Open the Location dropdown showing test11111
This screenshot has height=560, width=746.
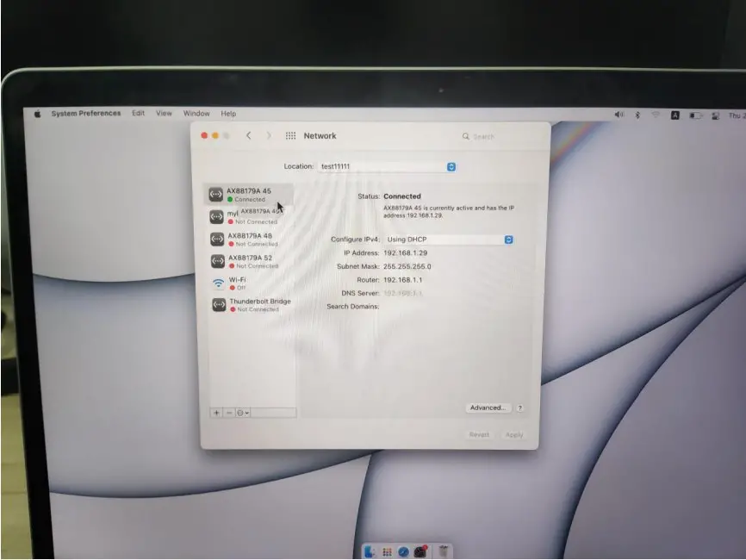pyautogui.click(x=387, y=166)
